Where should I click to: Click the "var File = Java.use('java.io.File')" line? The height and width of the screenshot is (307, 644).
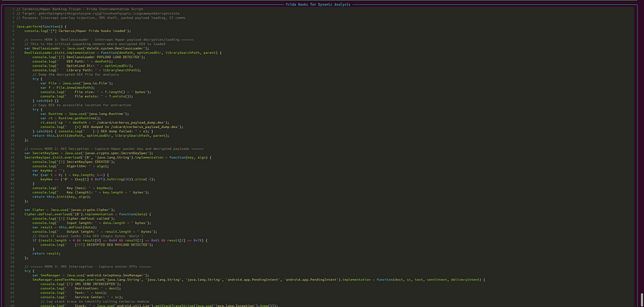(77, 83)
